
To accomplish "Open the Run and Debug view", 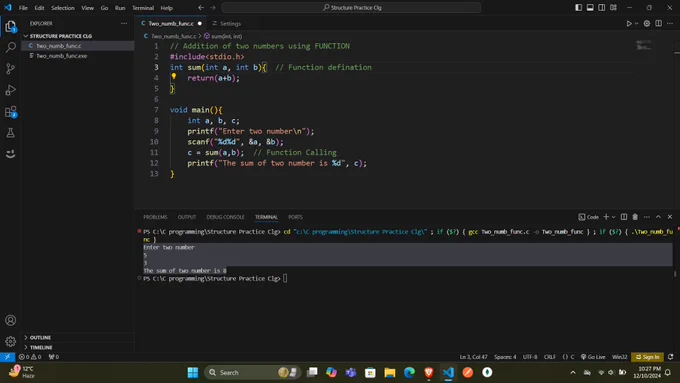I will [10, 90].
